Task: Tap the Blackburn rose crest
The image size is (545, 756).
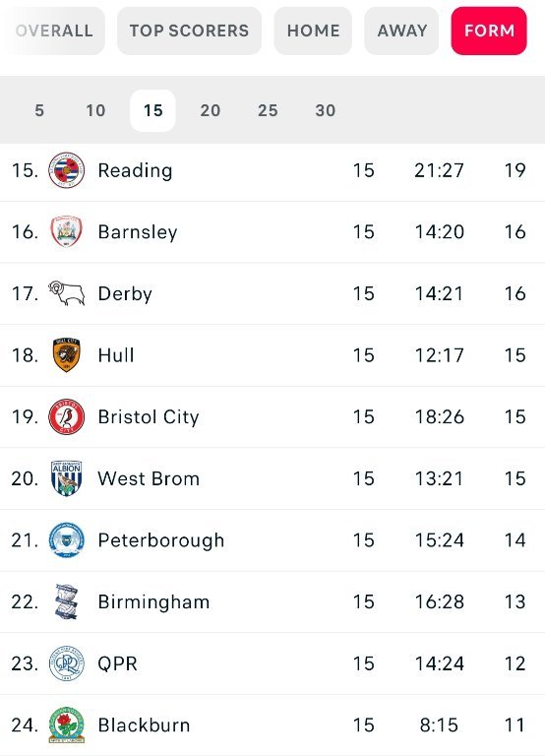Action: click(x=67, y=725)
